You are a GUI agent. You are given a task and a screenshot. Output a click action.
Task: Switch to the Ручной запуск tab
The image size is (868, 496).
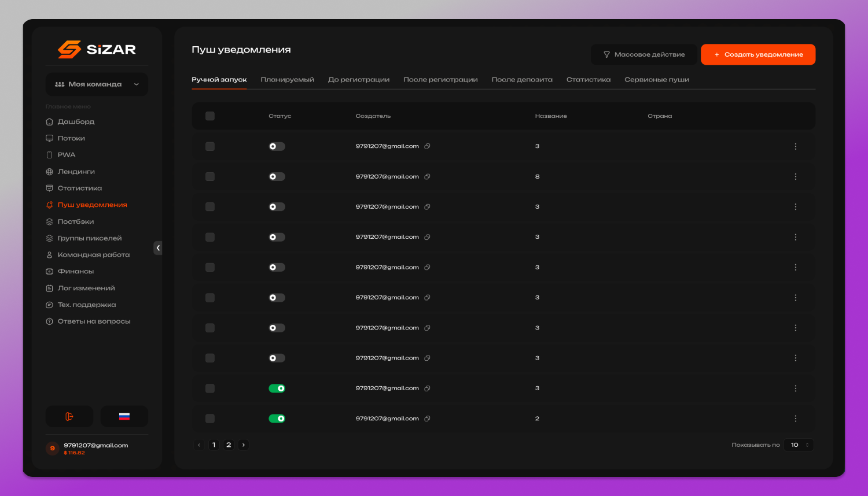pos(219,80)
